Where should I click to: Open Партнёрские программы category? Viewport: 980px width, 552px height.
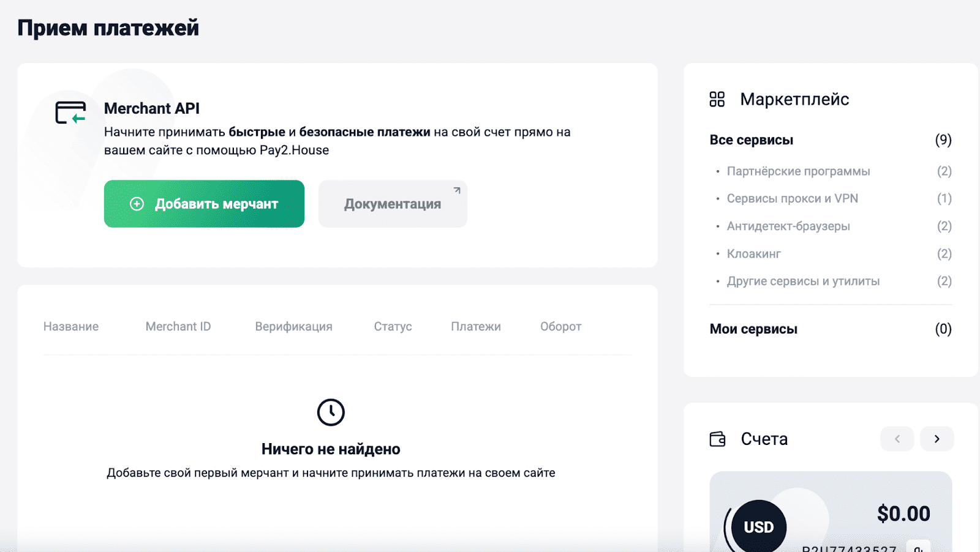(798, 171)
